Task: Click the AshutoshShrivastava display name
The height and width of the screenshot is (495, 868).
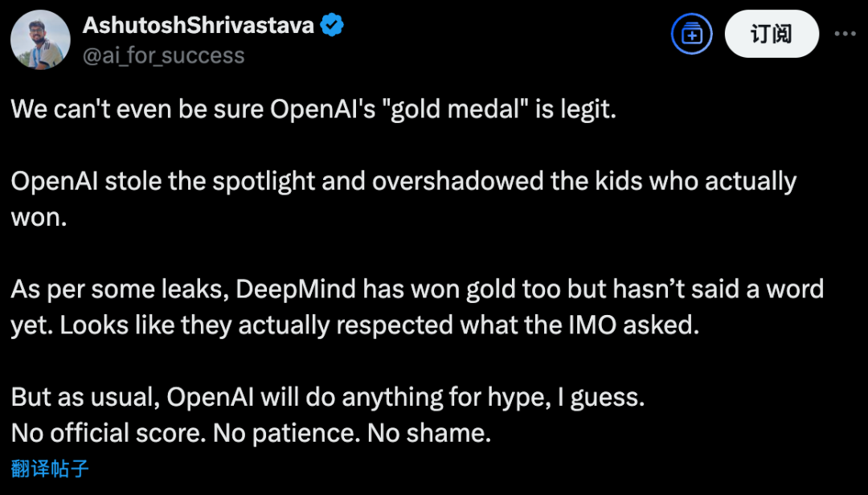Action: click(198, 26)
